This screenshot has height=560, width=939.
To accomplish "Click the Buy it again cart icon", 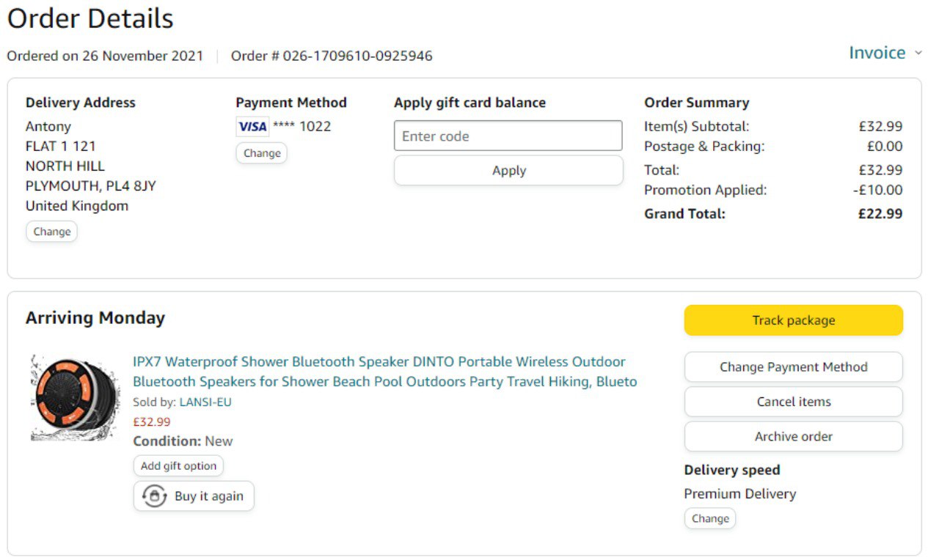I will pos(154,496).
